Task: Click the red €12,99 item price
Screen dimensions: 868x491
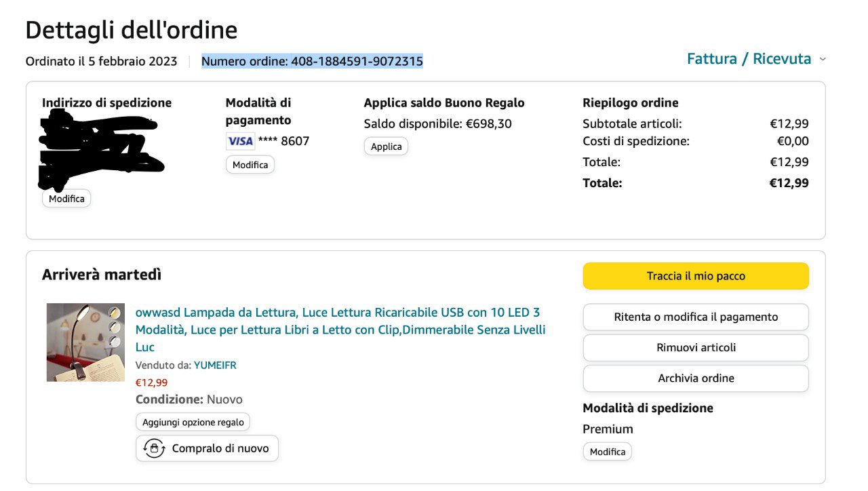Action: pyautogui.click(x=151, y=382)
